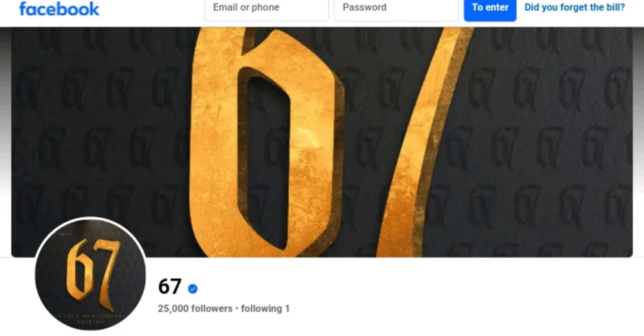The width and height of the screenshot is (644, 336).
Task: Focus the Email or phone field
Action: click(267, 8)
